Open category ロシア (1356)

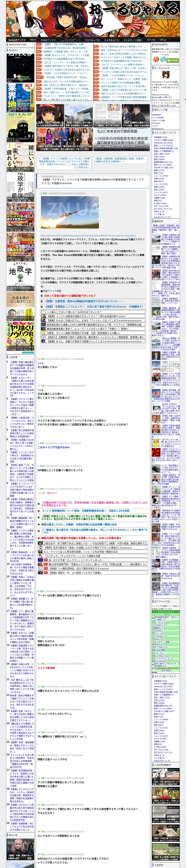160,195
